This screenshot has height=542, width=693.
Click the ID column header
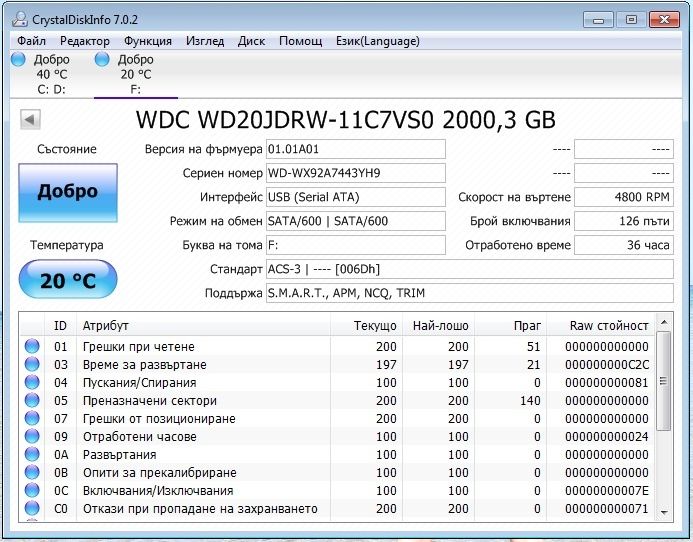(61, 326)
